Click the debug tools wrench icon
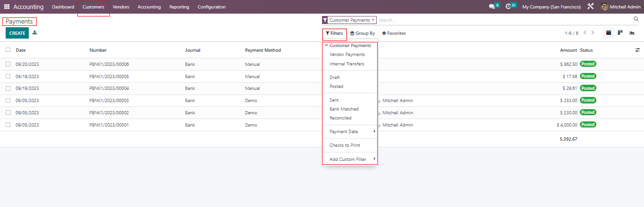 click(x=590, y=7)
